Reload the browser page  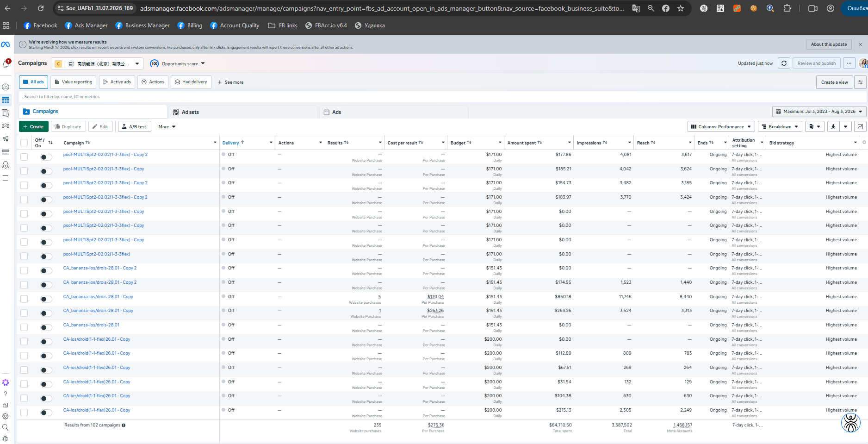41,8
